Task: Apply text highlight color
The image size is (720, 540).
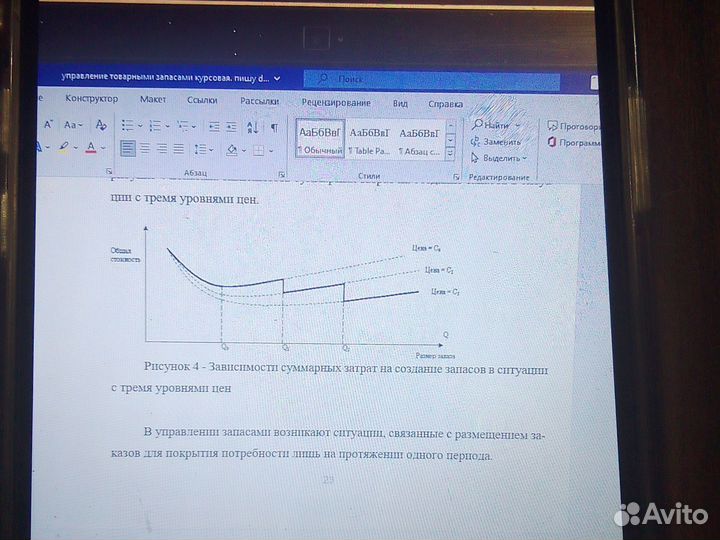Action: pyautogui.click(x=63, y=147)
